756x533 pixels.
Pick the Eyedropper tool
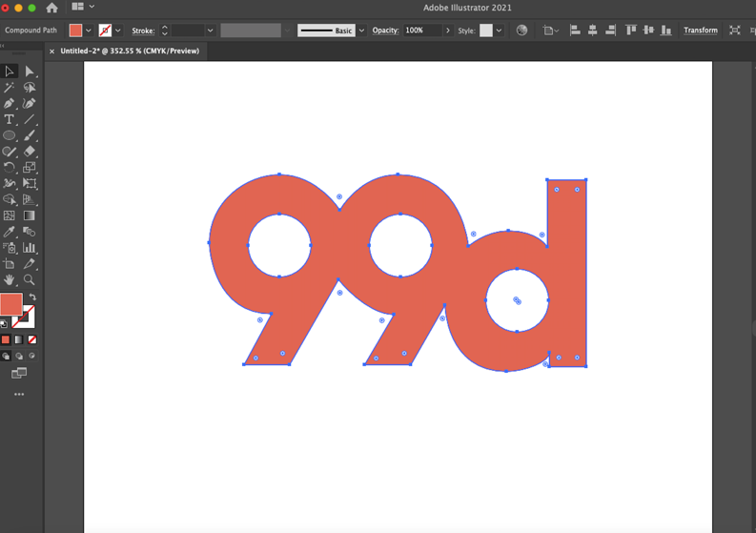click(10, 232)
